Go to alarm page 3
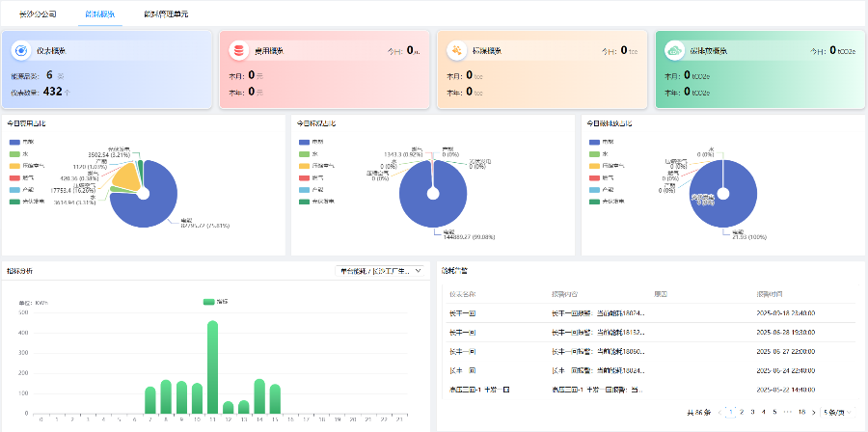This screenshot has height=432, width=868. (x=752, y=412)
